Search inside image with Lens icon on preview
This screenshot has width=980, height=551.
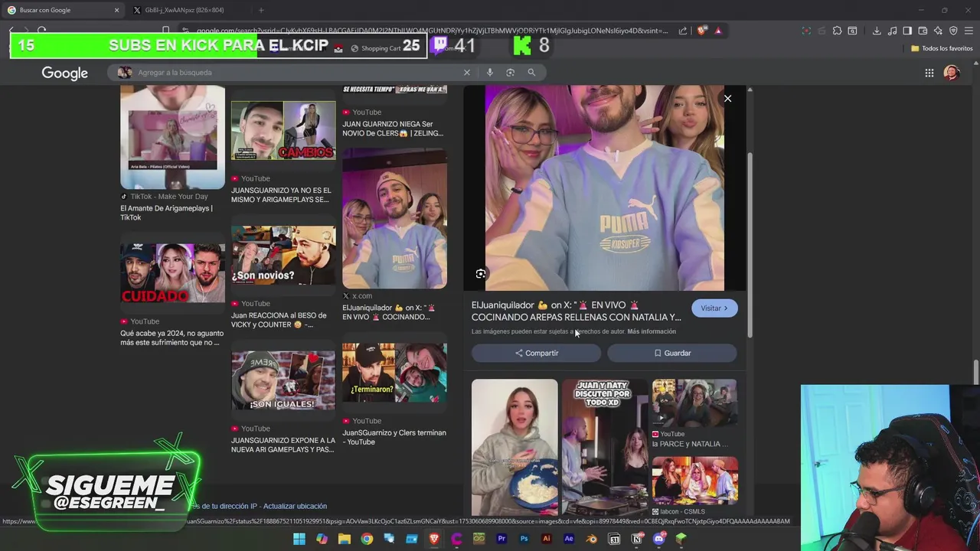pyautogui.click(x=481, y=273)
